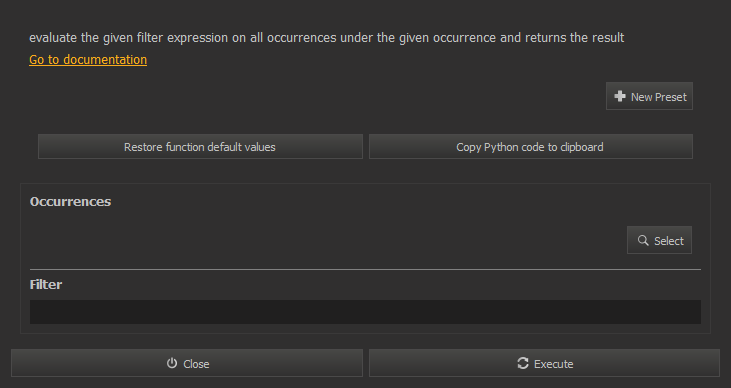Click the function description text
Viewport: 731px width, 388px height.
326,38
